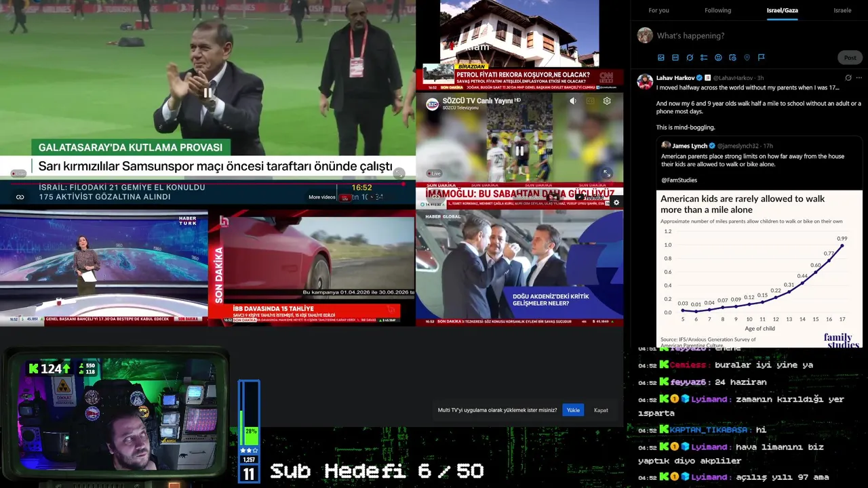The image size is (868, 488).
Task: Click the schedule post icon
Action: pyautogui.click(x=732, y=58)
